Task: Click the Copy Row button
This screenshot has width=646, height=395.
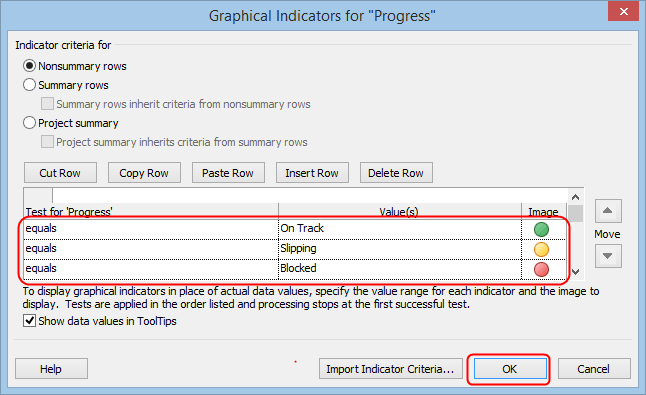Action: pyautogui.click(x=144, y=173)
